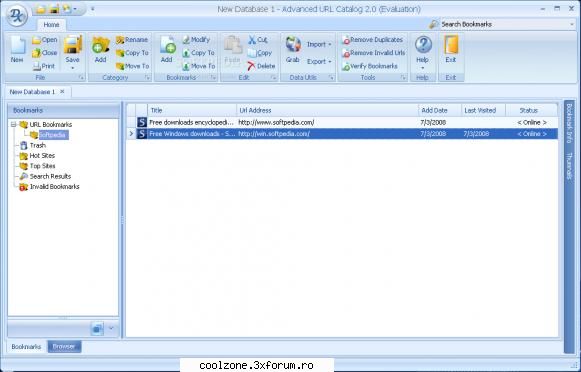Select row http://win.softpedia.com/
Image resolution: width=581 pixels, height=372 pixels.
click(x=342, y=134)
